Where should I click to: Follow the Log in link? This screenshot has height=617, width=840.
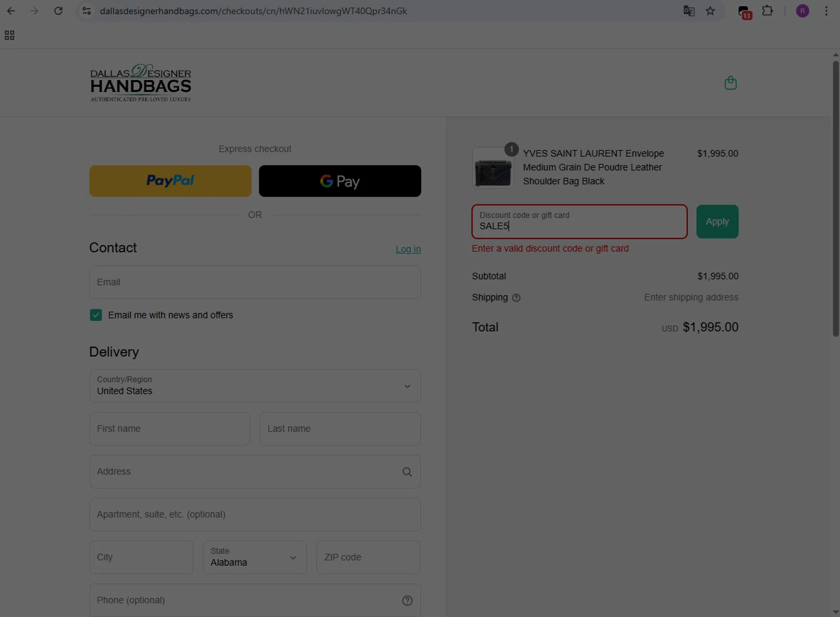tap(408, 249)
